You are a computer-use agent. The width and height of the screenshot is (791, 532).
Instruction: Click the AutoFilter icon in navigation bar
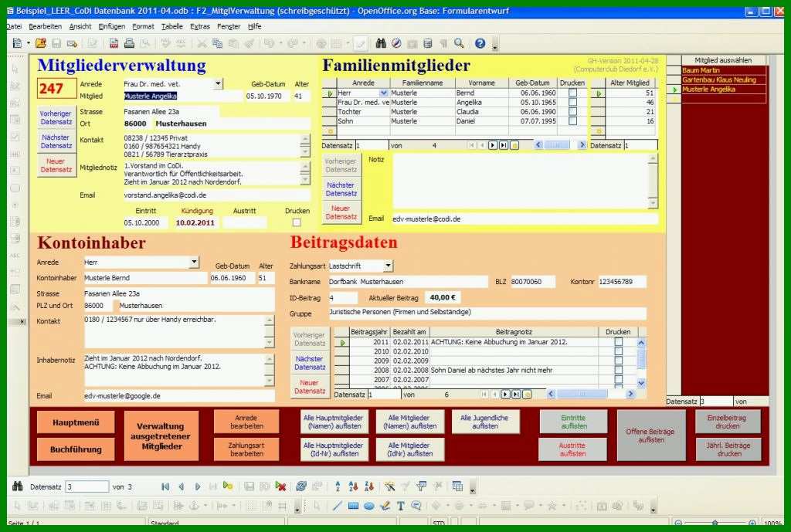click(389, 486)
